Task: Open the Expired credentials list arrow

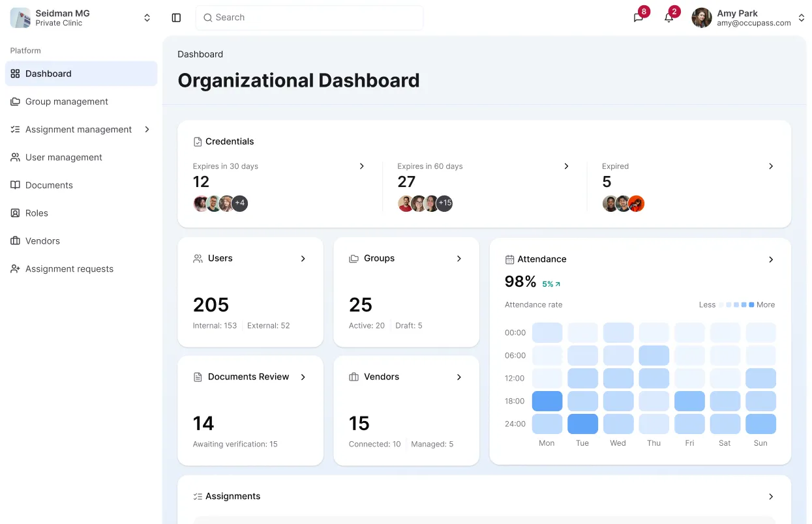Action: tap(770, 167)
